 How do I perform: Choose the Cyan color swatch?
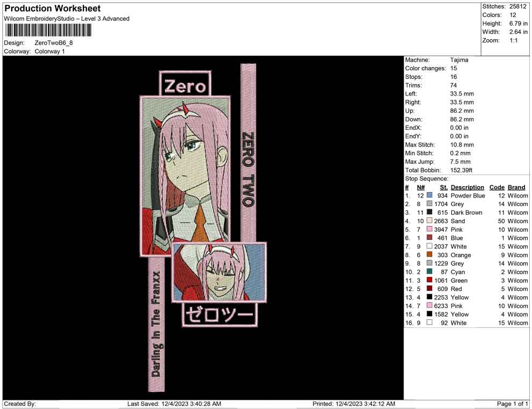pyautogui.click(x=429, y=272)
